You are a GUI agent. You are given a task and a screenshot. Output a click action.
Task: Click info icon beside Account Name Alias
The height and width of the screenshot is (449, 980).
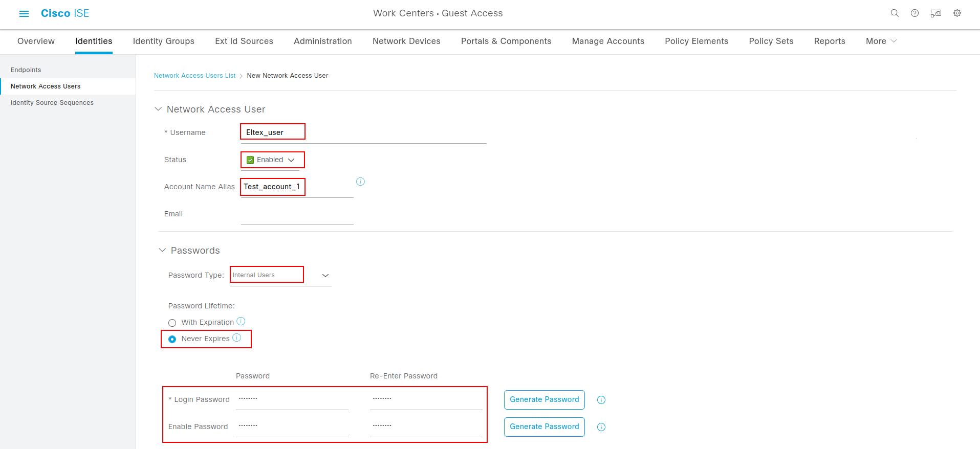pos(360,182)
